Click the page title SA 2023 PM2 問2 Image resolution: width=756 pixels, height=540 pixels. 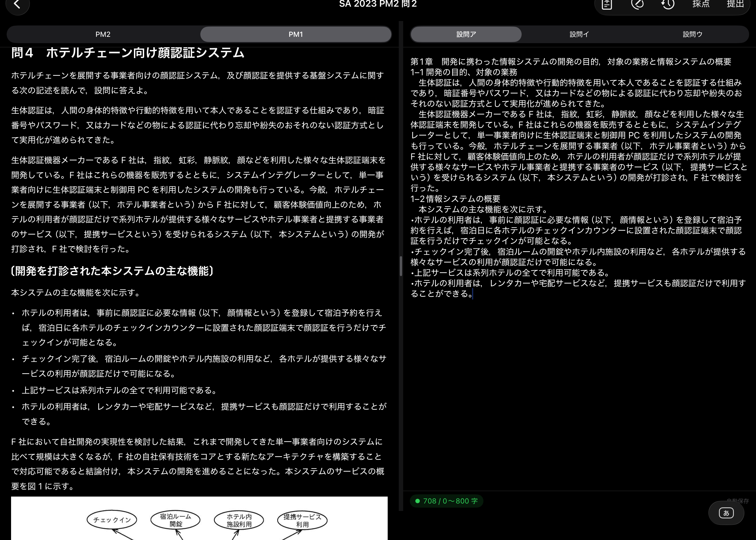coord(378,4)
